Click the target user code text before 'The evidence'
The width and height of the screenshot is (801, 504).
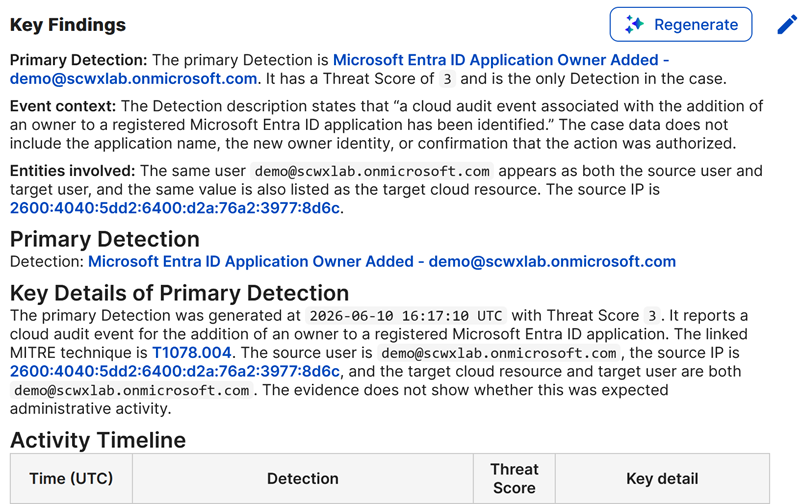131,391
